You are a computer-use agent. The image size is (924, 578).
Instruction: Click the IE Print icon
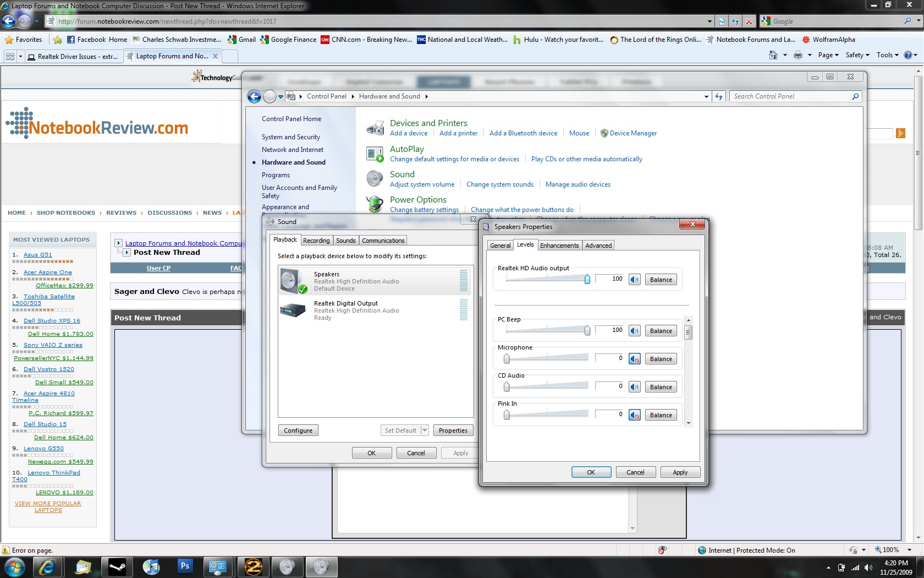(798, 55)
